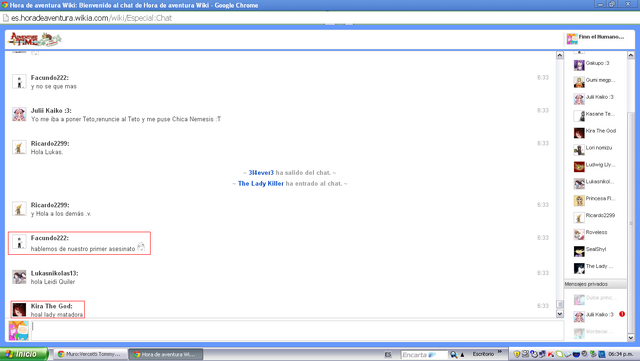640x361 pixels.
Task: Click chat scrollbar down arrow
Action: click(560, 314)
